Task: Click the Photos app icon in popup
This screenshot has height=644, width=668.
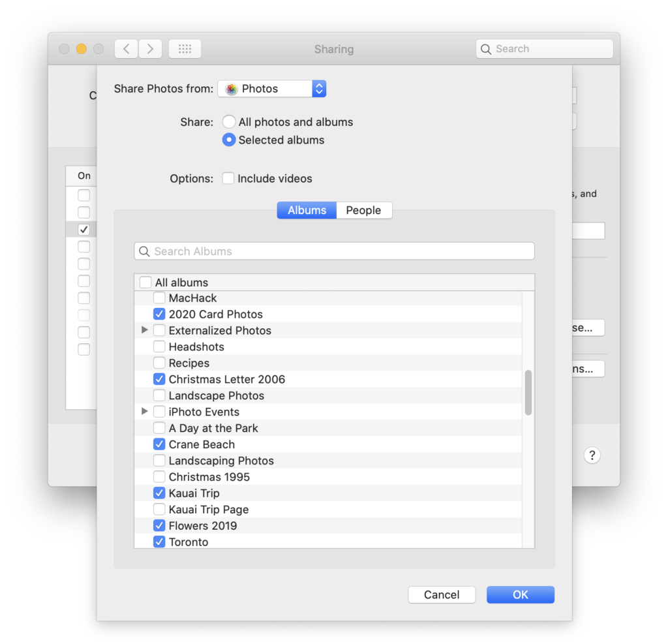Action: pyautogui.click(x=232, y=89)
